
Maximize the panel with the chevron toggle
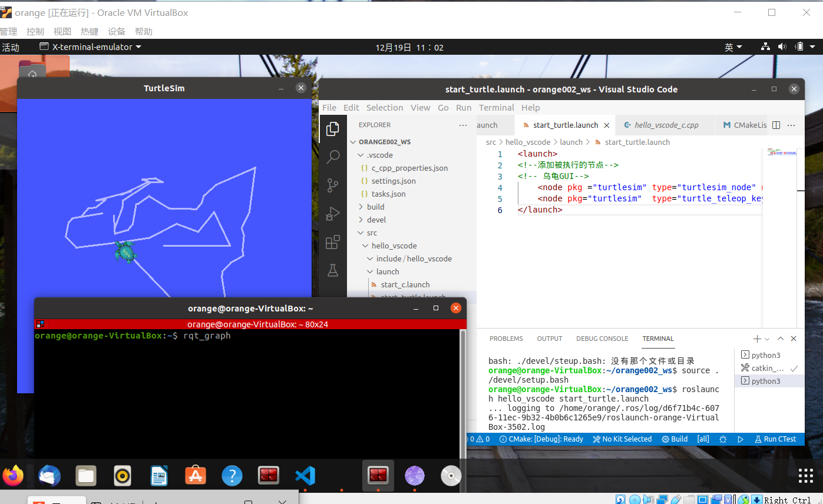pos(780,339)
